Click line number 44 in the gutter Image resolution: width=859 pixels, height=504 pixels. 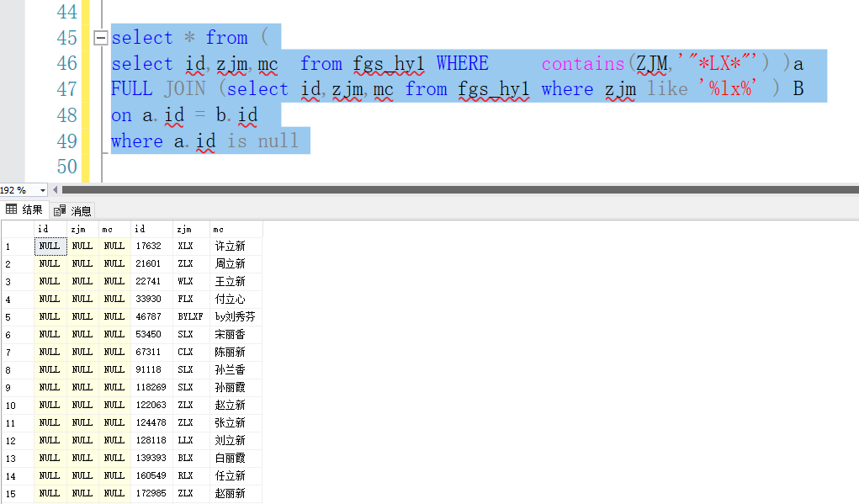click(66, 12)
